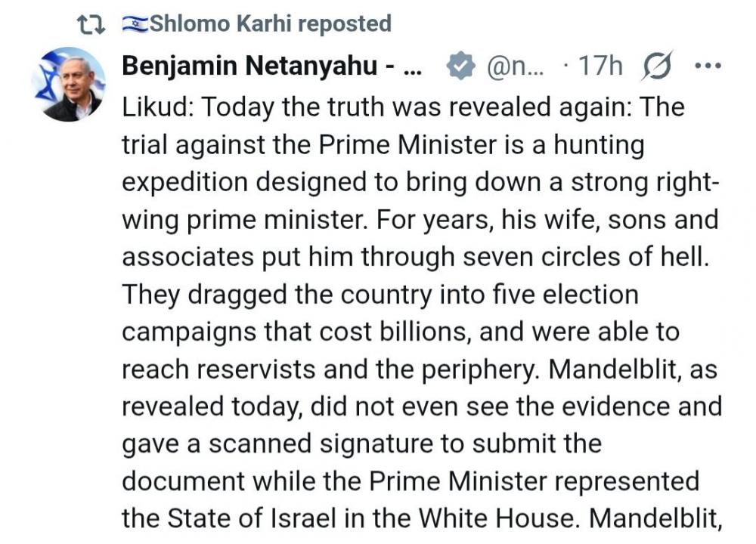This screenshot has height=544, width=756.
Task: Open Benjamin Netanyahu's round profile picture
Action: (x=69, y=84)
